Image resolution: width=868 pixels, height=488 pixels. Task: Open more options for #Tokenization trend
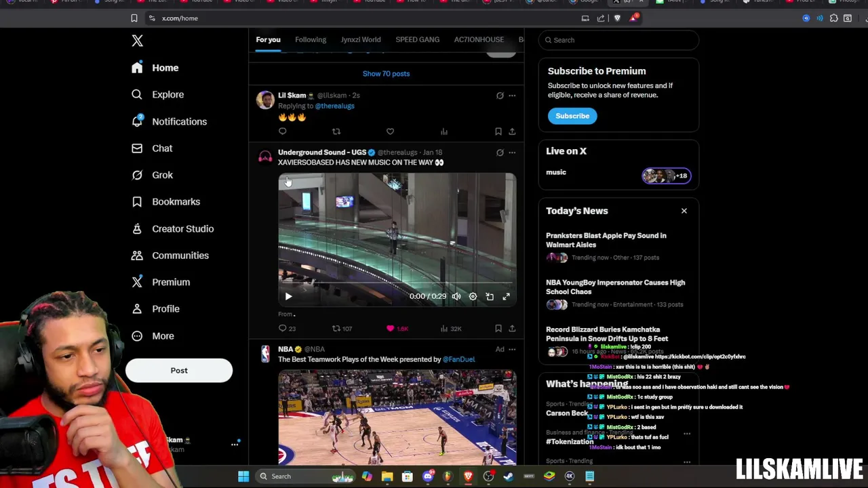(x=687, y=434)
